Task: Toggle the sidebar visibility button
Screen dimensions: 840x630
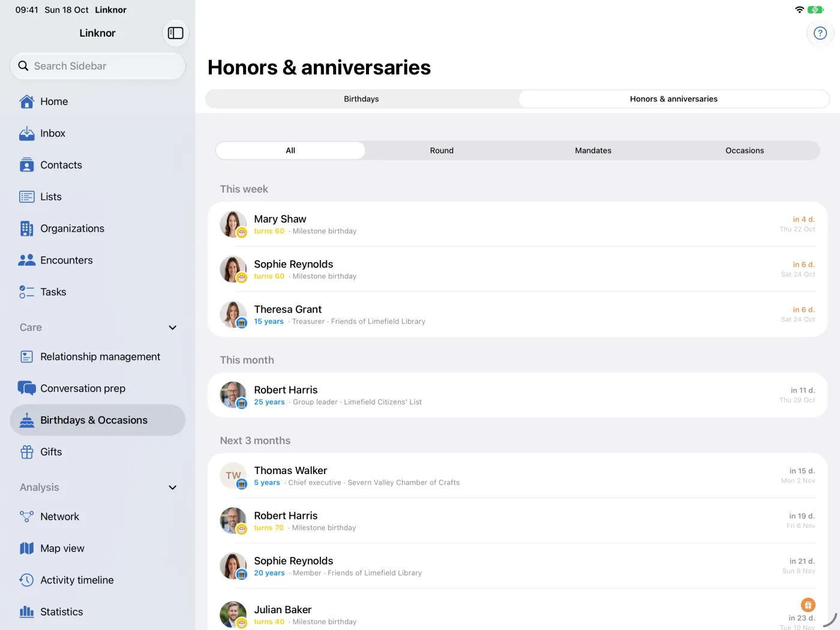Action: click(175, 33)
